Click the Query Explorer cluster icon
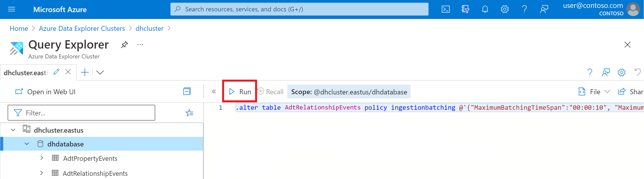This screenshot has width=644, height=179. click(16, 48)
